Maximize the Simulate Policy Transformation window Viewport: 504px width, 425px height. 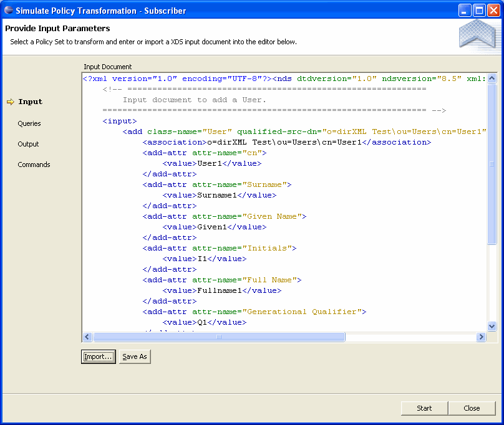click(x=478, y=10)
